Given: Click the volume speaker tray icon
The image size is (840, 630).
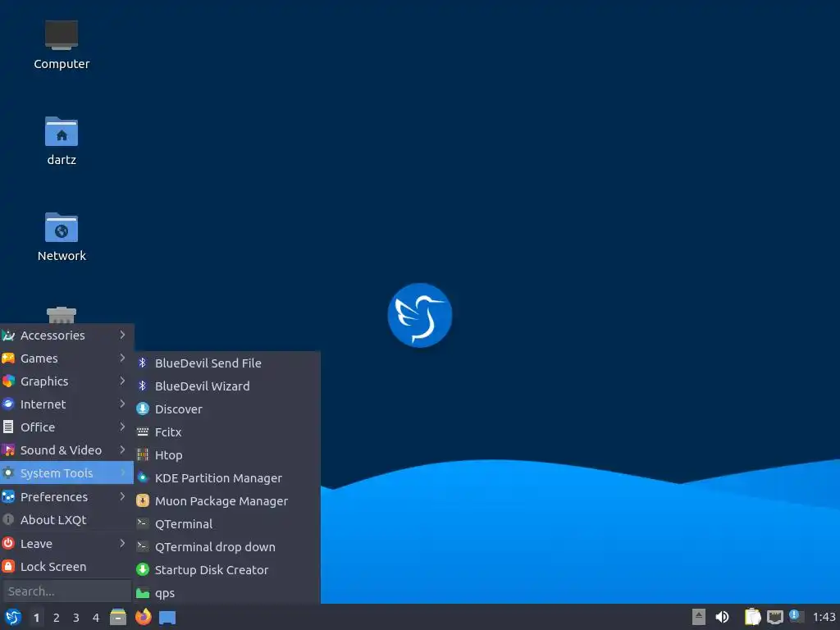Looking at the screenshot, I should pos(722,617).
